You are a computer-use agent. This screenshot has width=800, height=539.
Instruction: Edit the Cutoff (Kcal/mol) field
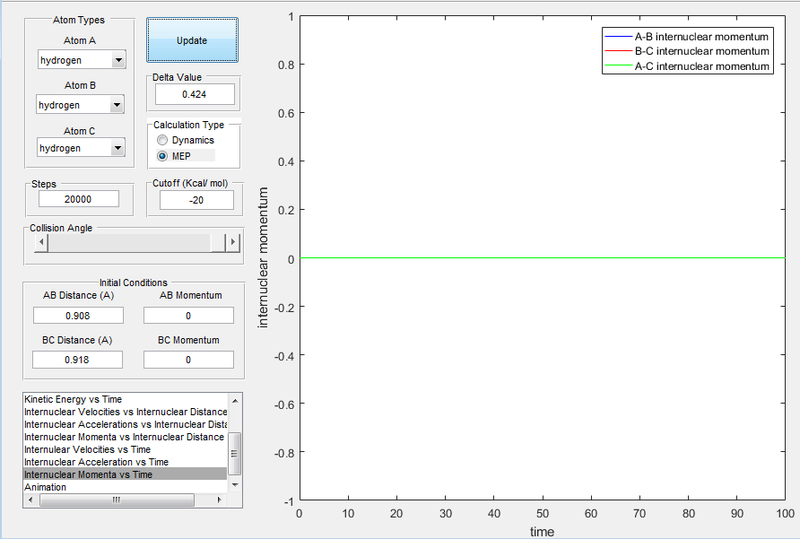(x=196, y=200)
